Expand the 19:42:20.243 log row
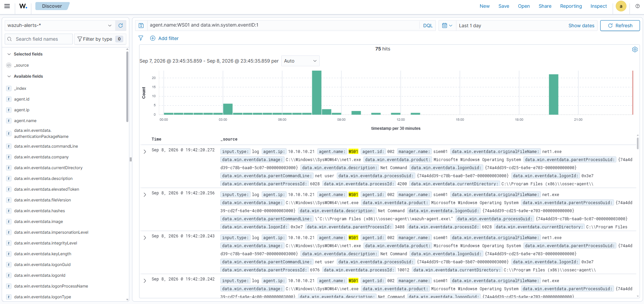This screenshot has height=304, width=644. tap(145, 238)
